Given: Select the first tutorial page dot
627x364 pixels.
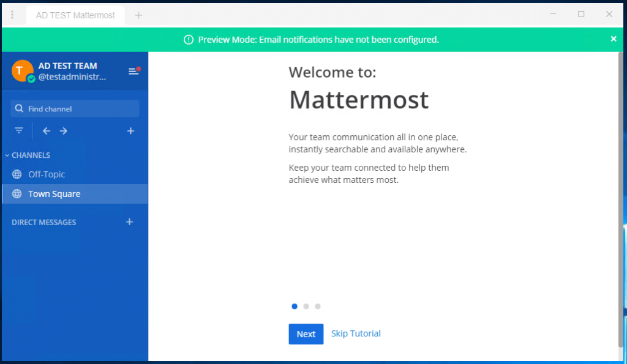Looking at the screenshot, I should (x=295, y=306).
